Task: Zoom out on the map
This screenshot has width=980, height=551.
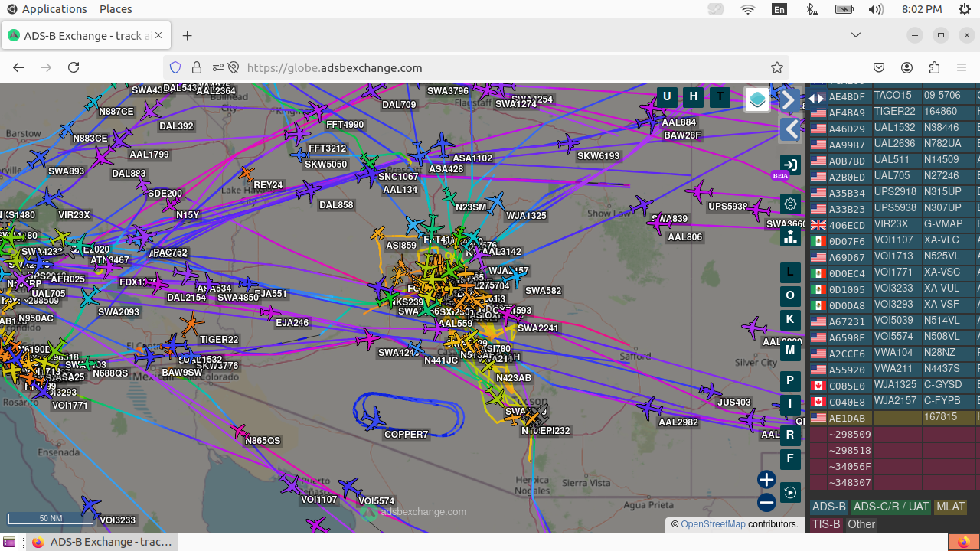Action: pyautogui.click(x=766, y=503)
